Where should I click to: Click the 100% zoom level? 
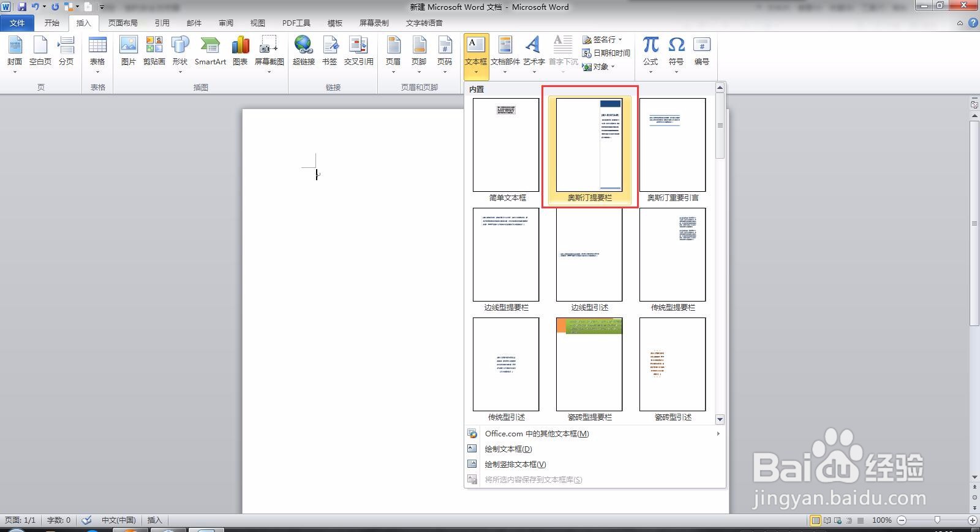coord(881,520)
